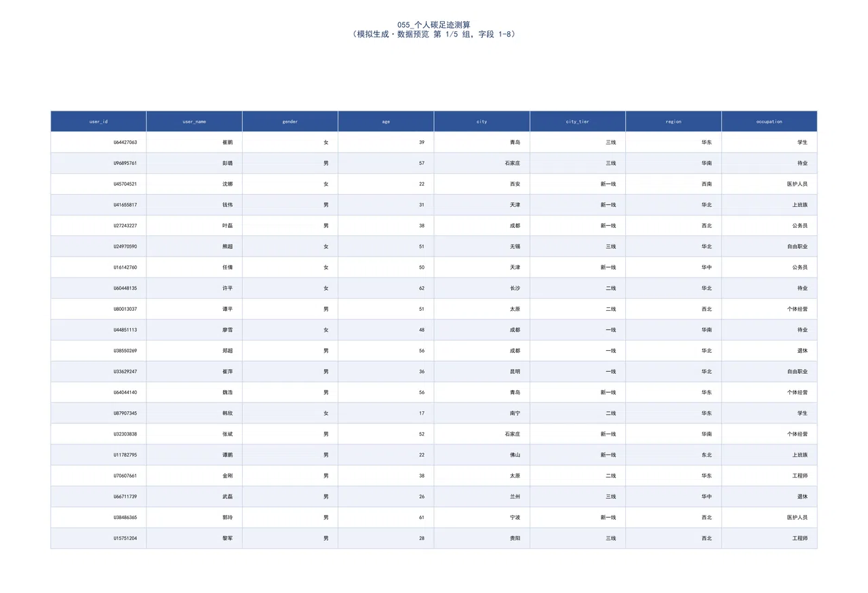Click the title text 055_个人碳足迹测算

coord(434,24)
